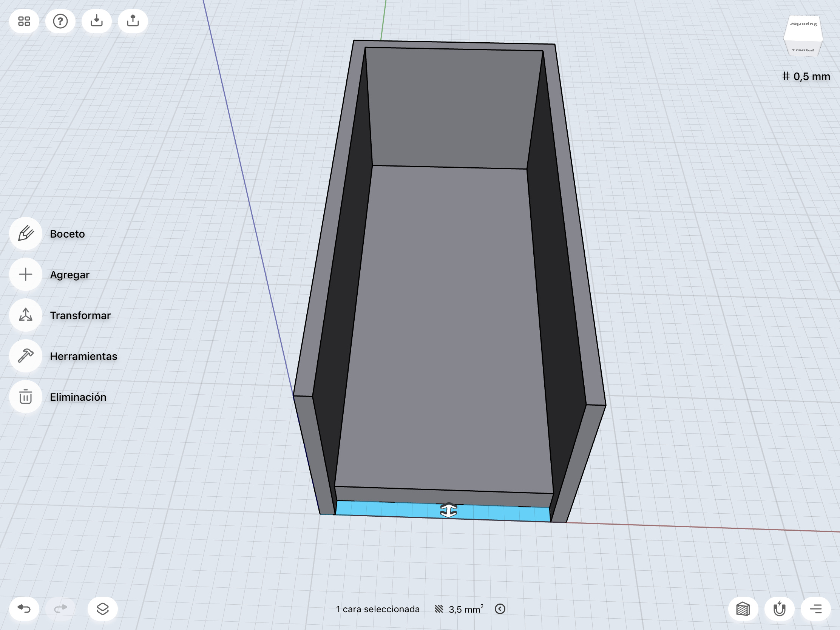Toggle the magnet snapping option
The image size is (840, 630).
click(779, 609)
